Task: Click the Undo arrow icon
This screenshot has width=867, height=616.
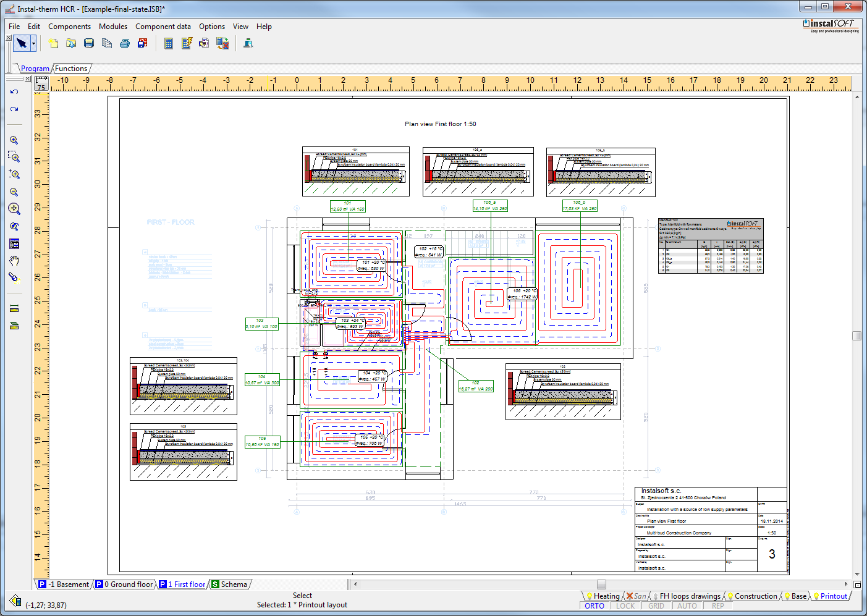Action: click(14, 92)
